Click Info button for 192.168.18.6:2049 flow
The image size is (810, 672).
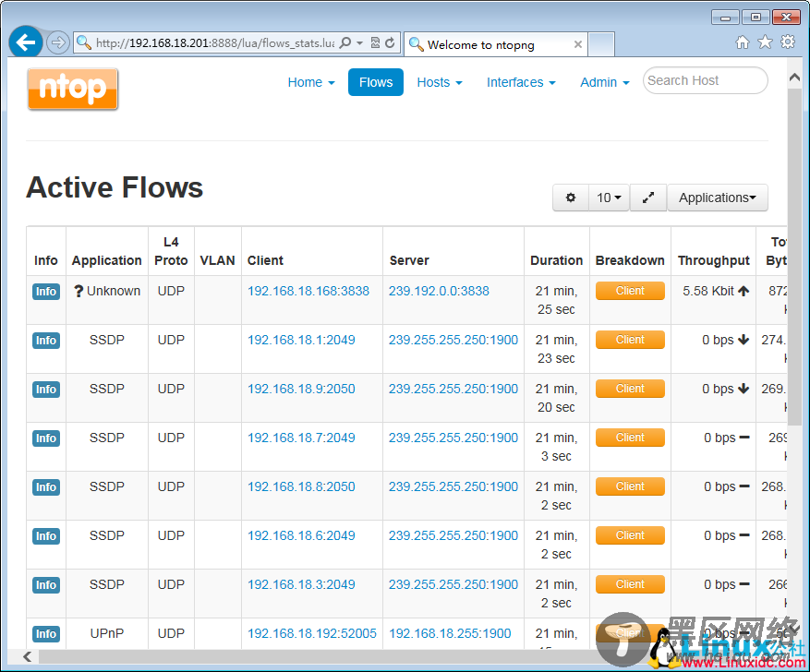pos(46,536)
